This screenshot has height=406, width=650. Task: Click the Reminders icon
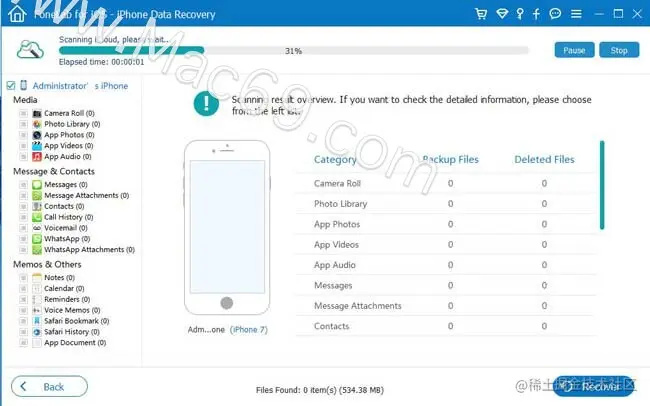click(37, 299)
